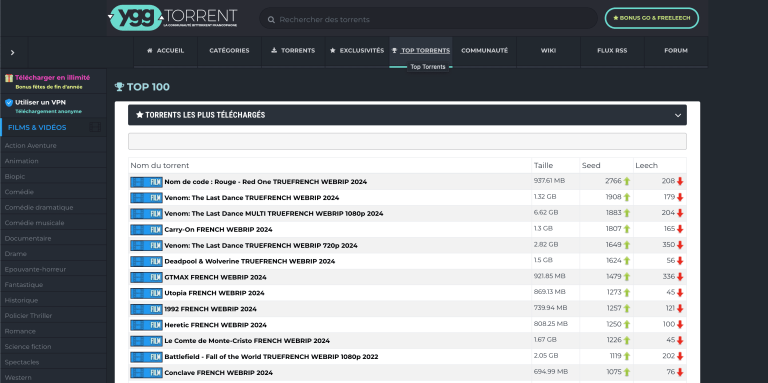The image size is (768, 383).
Task: Select Science fiction in the sidebar
Action: (x=28, y=347)
